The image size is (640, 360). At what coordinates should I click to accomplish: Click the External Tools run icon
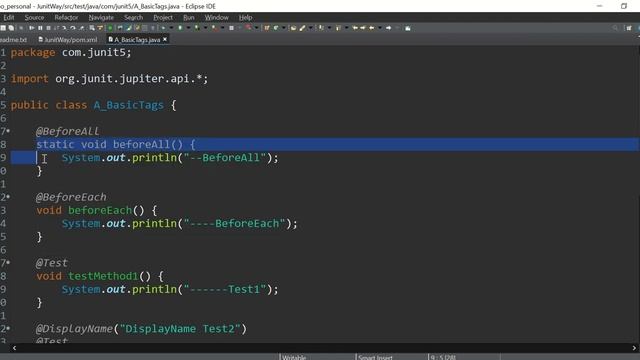click(x=214, y=28)
